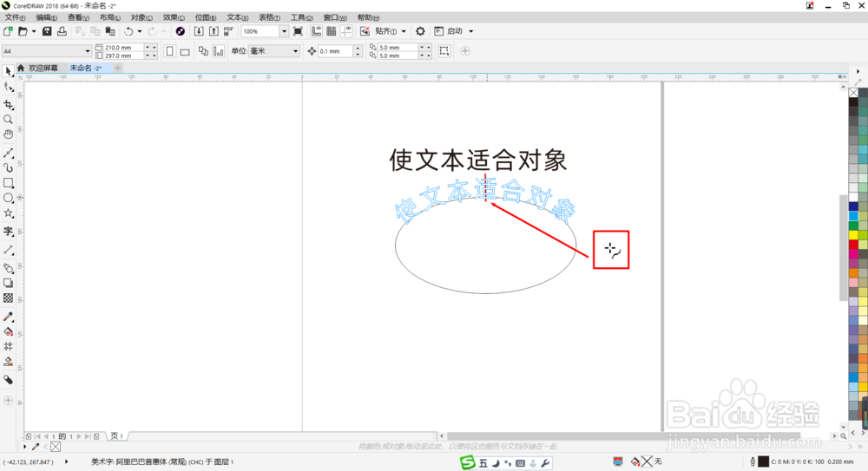Click the 页 1 page tab
This screenshot has height=471, width=868.
(x=117, y=436)
